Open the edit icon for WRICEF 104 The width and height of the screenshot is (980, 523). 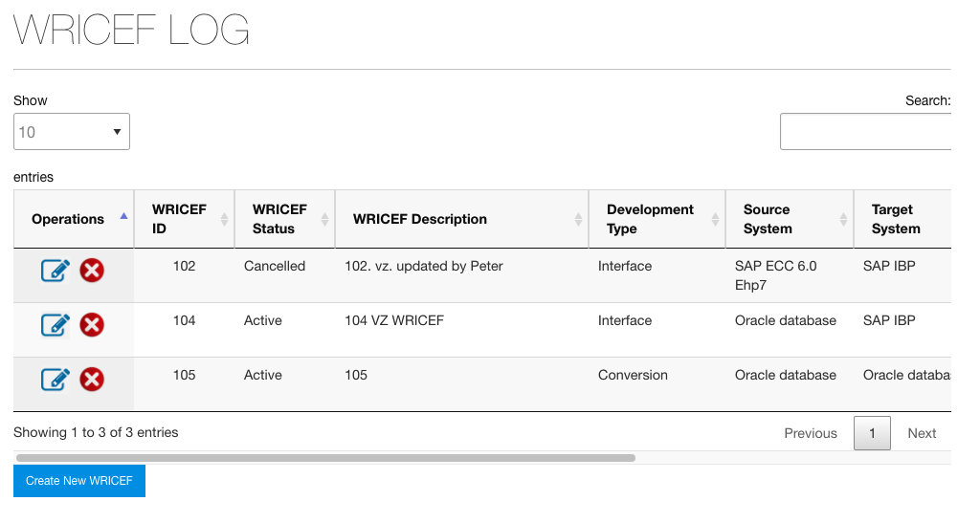tap(56, 325)
